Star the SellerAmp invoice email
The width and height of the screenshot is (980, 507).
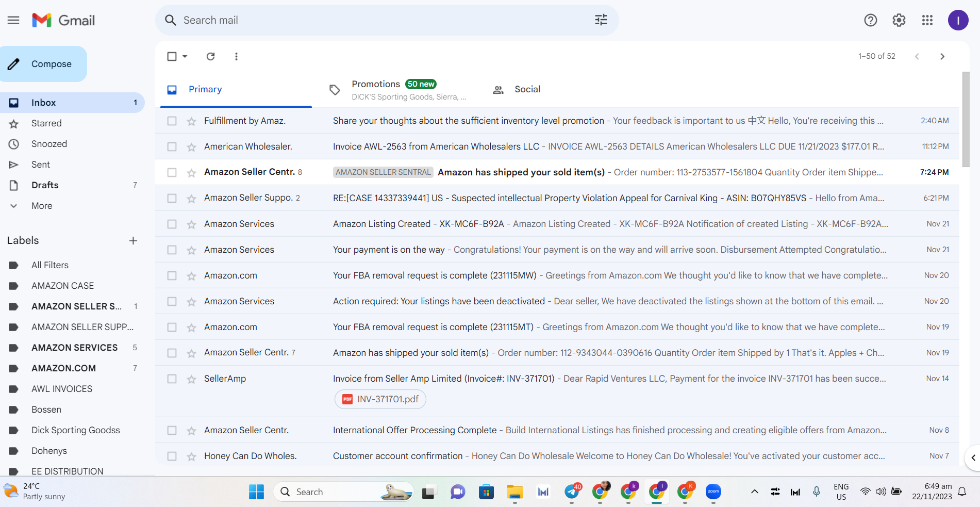(x=191, y=379)
